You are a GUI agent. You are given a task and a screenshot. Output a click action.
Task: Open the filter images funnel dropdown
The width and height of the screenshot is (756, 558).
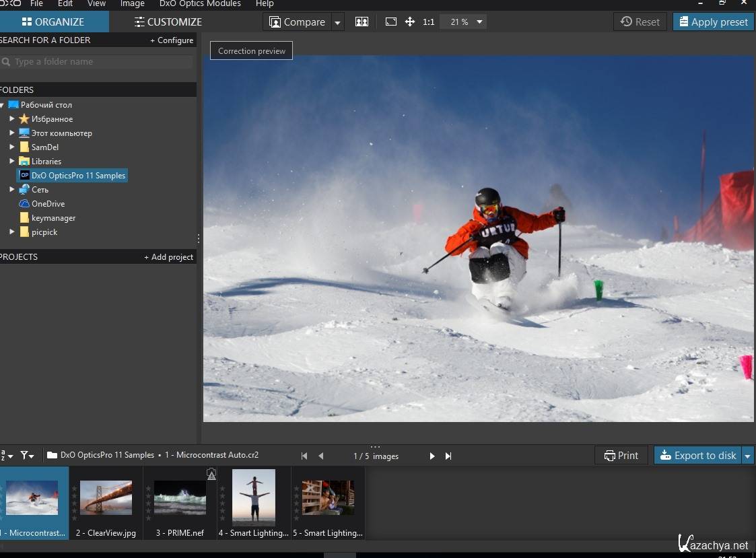pyautogui.click(x=27, y=455)
